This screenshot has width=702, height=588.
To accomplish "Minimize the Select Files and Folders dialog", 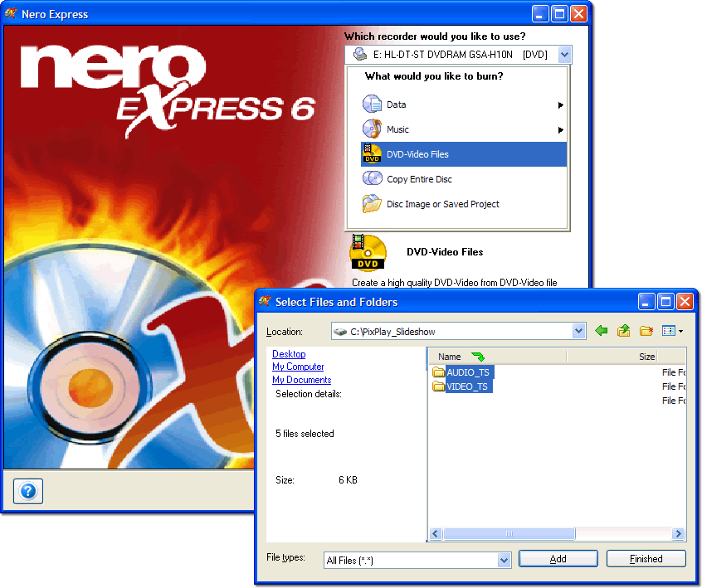I will [x=646, y=302].
